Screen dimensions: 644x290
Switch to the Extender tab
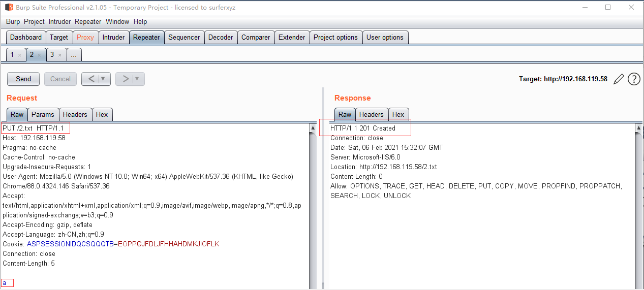coord(292,37)
